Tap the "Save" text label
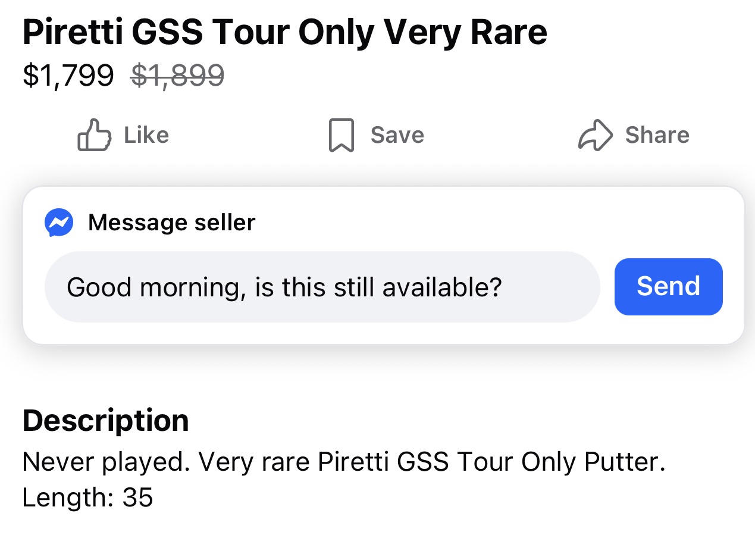The image size is (755, 560). (x=397, y=135)
